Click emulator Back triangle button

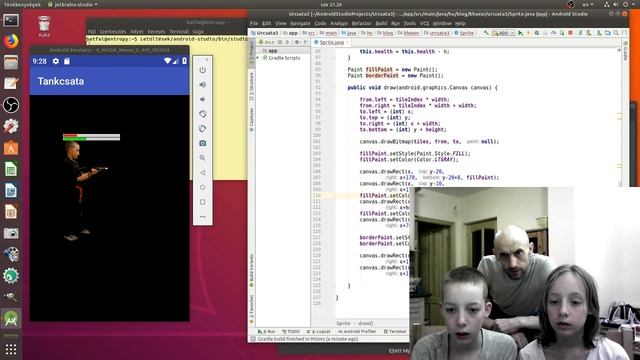[x=202, y=172]
